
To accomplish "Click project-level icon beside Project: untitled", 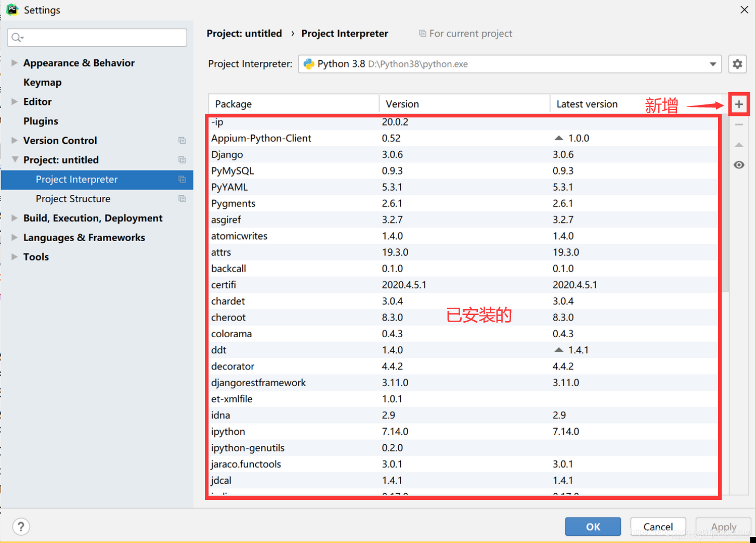I will [x=182, y=160].
